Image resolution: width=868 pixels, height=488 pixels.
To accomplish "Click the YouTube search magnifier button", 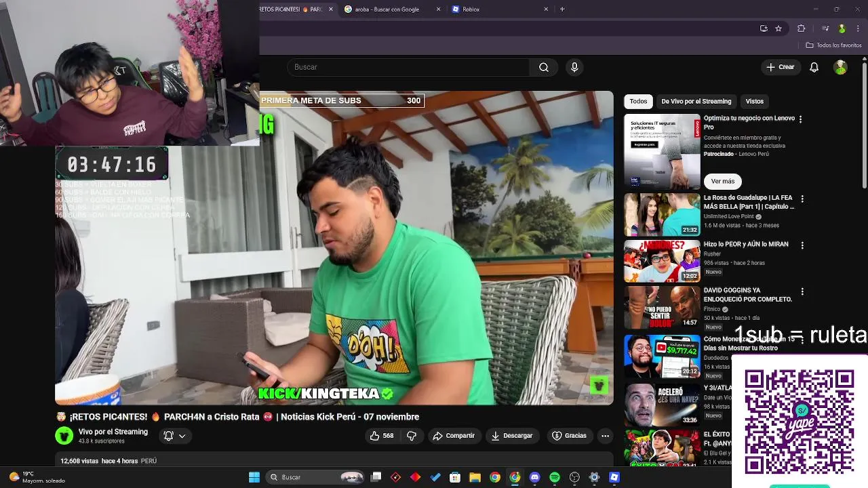I will point(543,67).
